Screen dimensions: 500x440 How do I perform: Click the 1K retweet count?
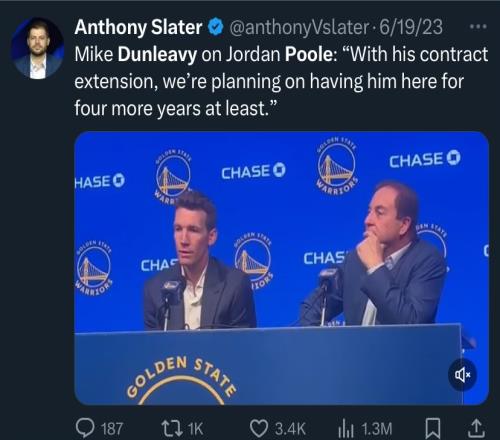(196, 429)
